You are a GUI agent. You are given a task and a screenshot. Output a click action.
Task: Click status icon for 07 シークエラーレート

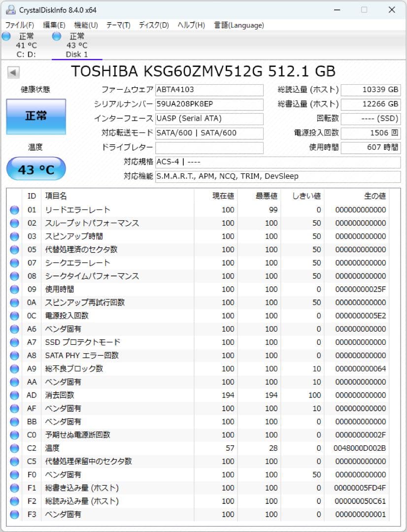click(x=15, y=263)
